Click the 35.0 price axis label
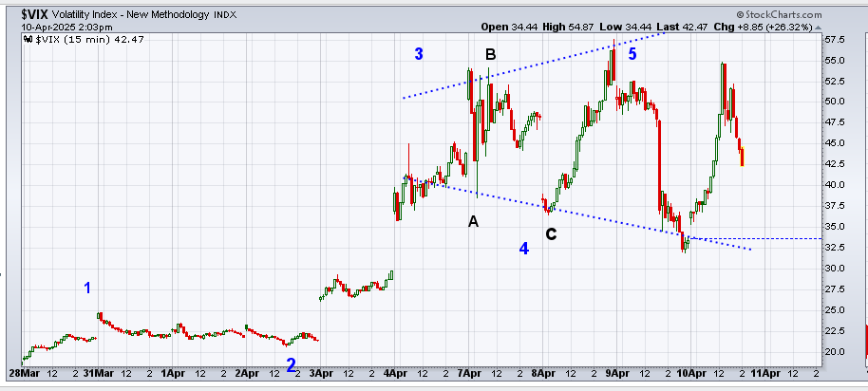868x391 pixels. (833, 226)
